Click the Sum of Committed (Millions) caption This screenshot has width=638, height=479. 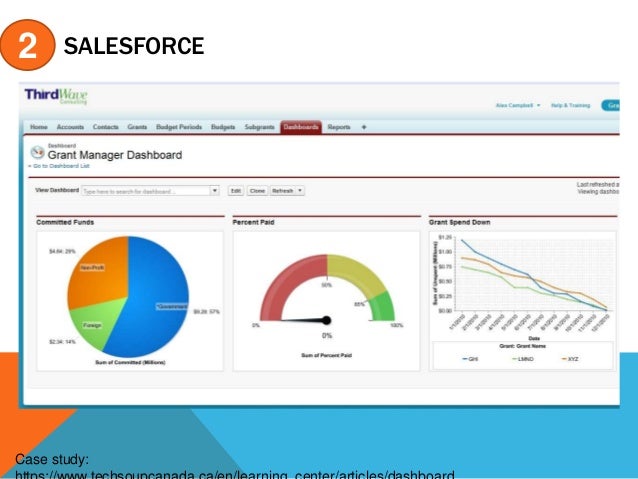[130, 362]
